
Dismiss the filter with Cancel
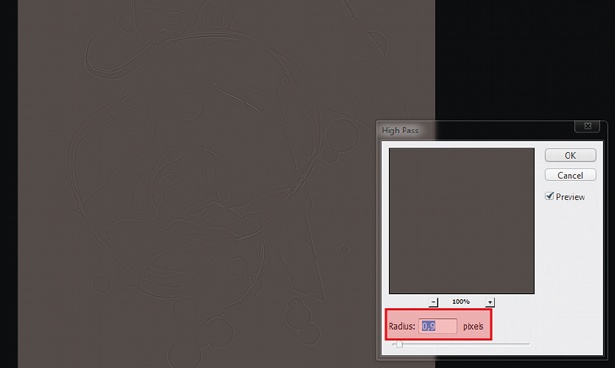(570, 175)
